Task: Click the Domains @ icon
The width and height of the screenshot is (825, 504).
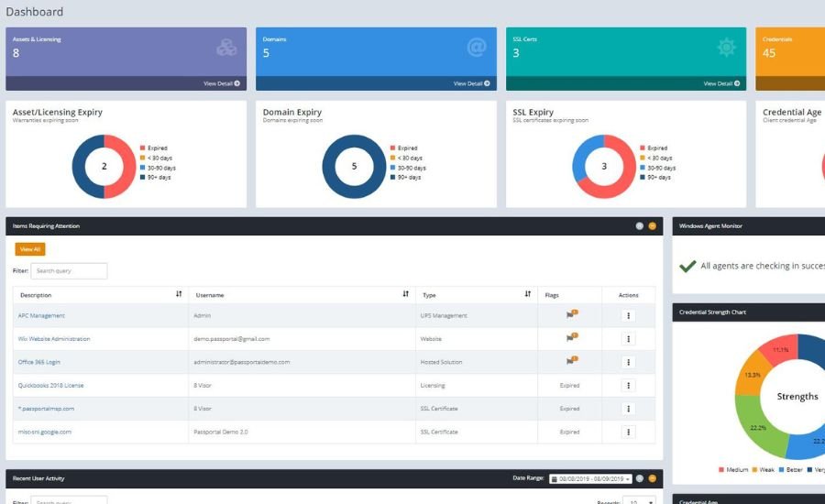Action: pyautogui.click(x=476, y=48)
